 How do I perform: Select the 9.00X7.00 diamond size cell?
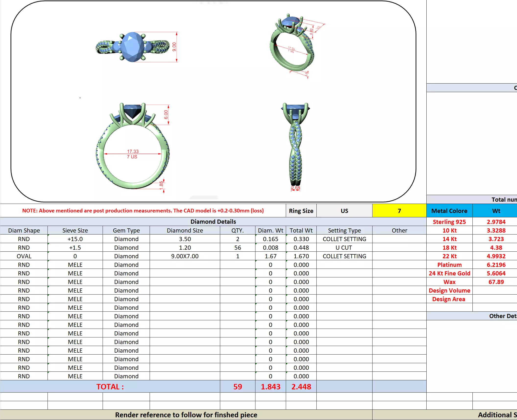[185, 256]
